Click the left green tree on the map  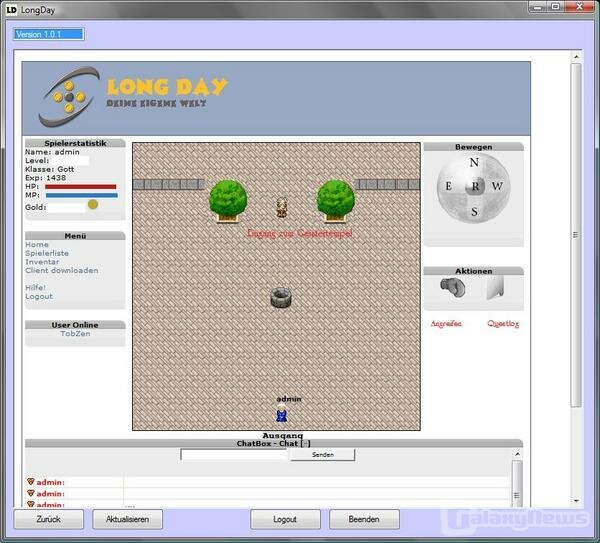coord(228,201)
